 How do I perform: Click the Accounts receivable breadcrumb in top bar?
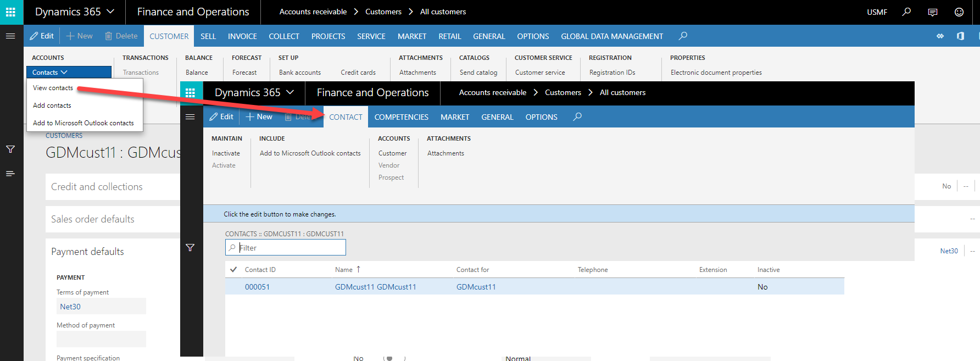313,12
